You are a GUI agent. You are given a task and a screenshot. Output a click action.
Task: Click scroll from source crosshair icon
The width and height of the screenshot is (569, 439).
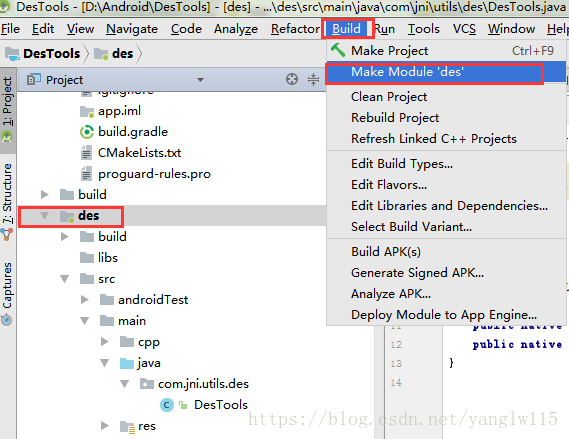[x=292, y=79]
